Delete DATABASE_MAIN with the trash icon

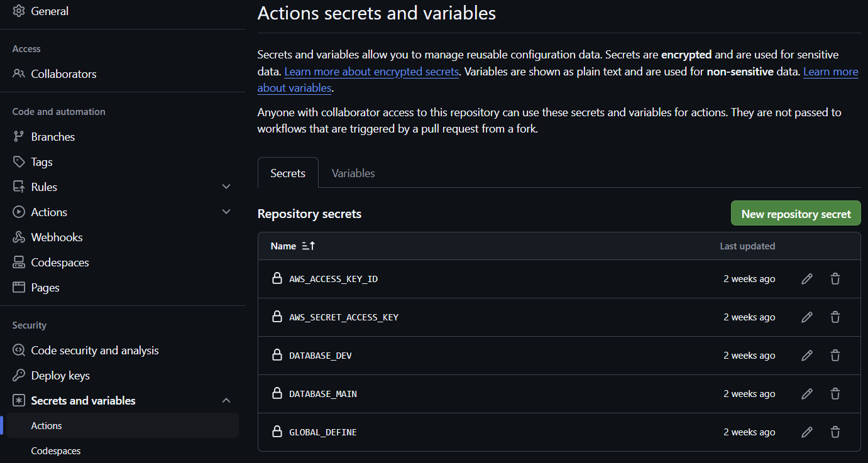tap(835, 393)
